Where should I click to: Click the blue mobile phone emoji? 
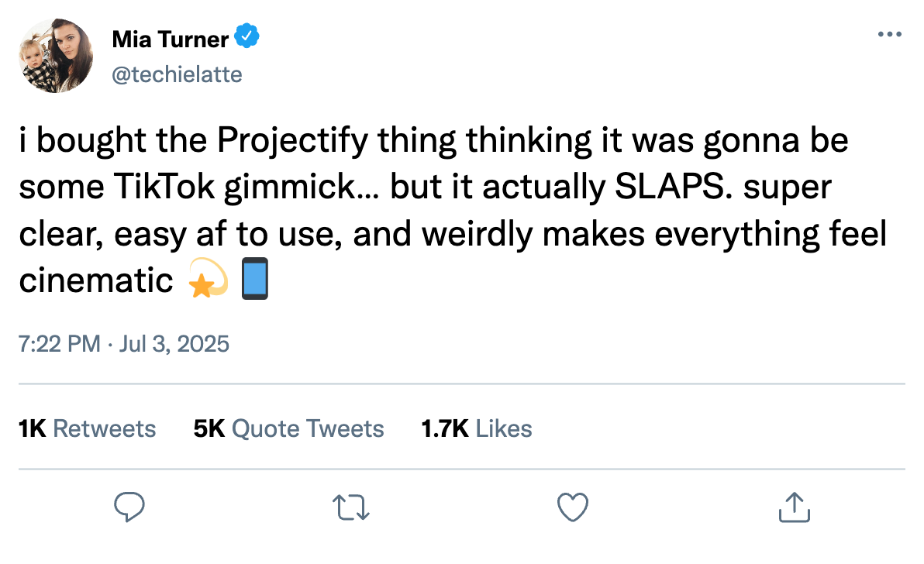tap(255, 278)
